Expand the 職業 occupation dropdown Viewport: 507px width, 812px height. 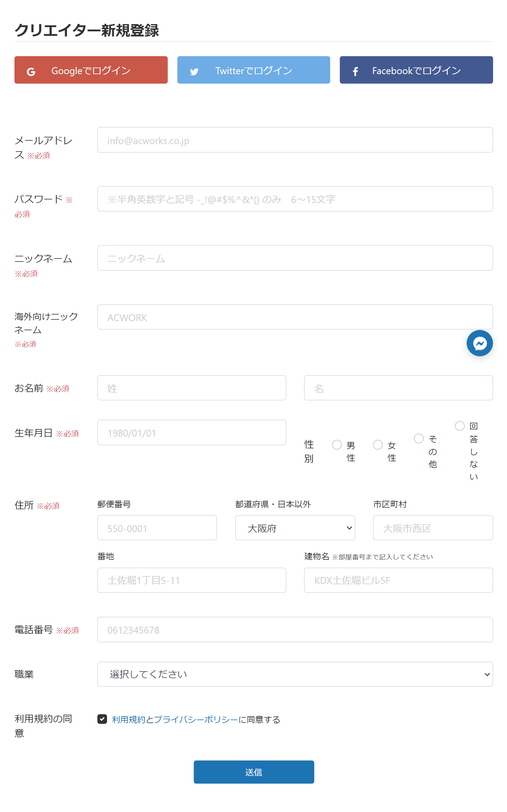click(295, 674)
